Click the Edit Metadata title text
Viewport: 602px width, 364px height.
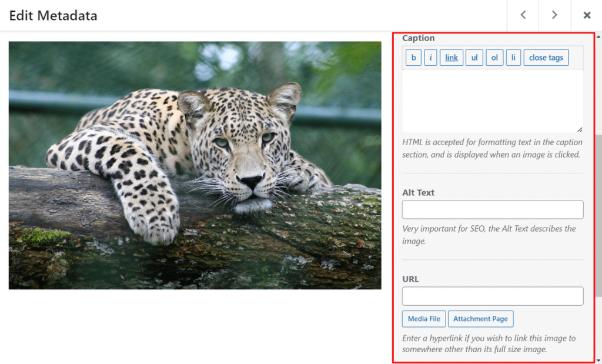pyautogui.click(x=53, y=16)
